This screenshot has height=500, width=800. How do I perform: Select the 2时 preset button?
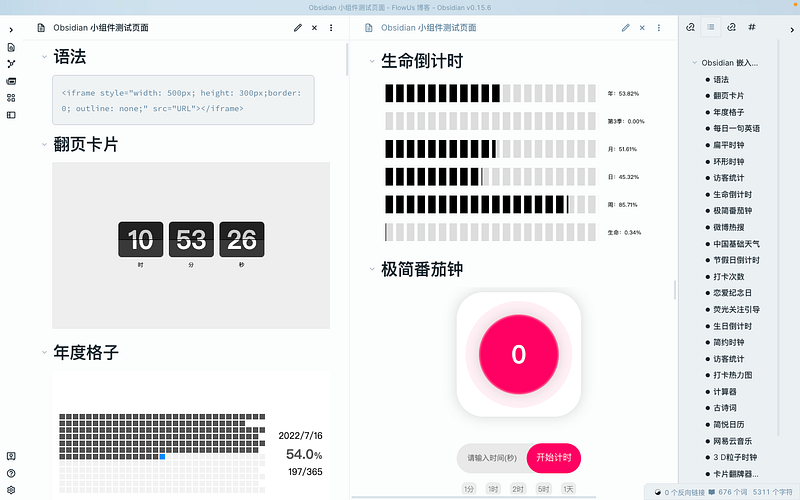[x=518, y=489]
